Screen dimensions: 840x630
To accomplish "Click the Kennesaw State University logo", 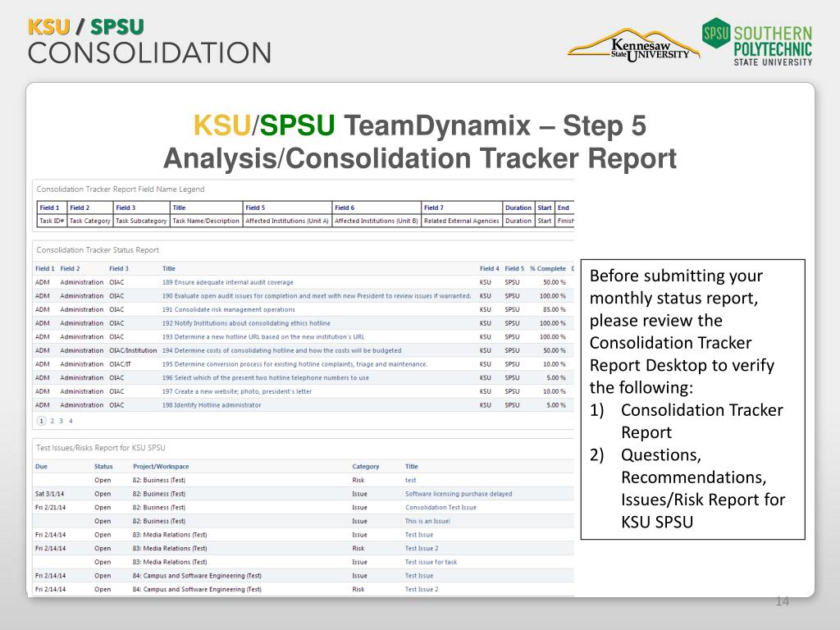I will click(634, 46).
